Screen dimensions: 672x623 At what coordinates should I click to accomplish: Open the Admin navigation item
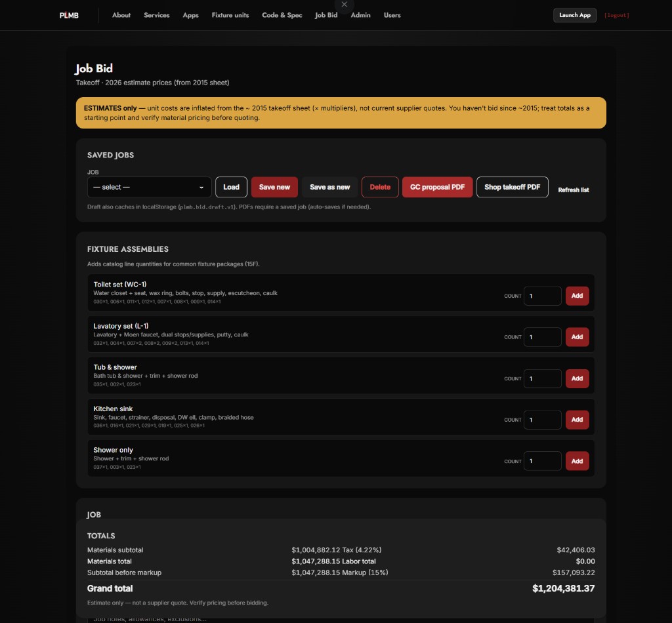(x=360, y=15)
